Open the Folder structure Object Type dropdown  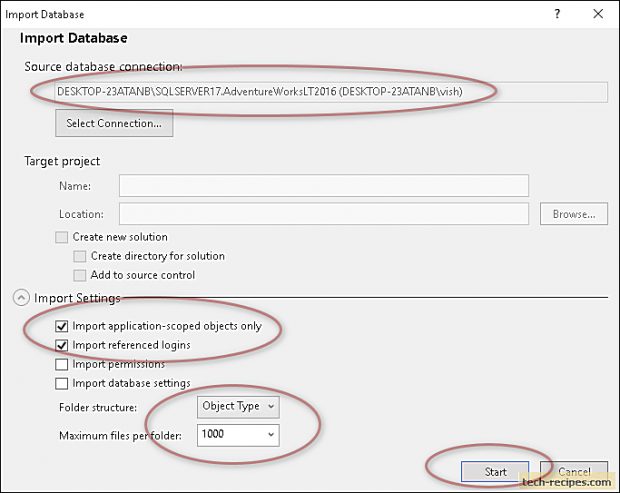tap(238, 407)
